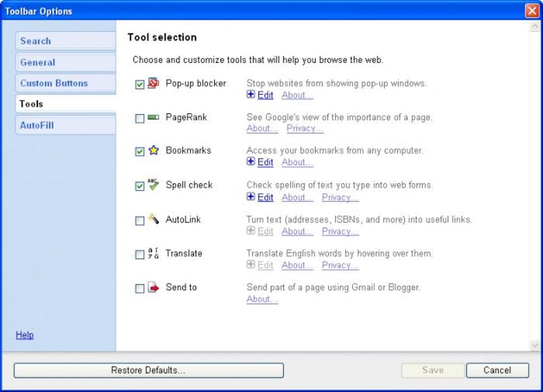
Task: Expand Spell check Edit plus icon
Action: 251,197
